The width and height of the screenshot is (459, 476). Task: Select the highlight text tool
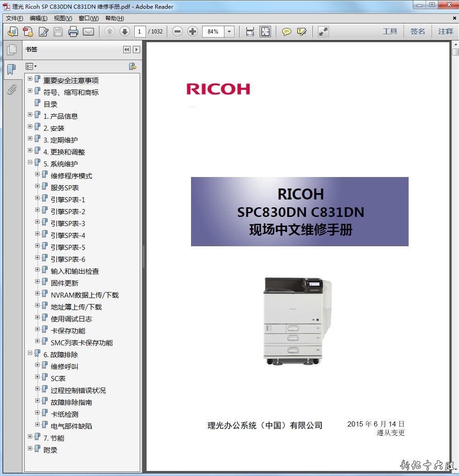[x=301, y=32]
